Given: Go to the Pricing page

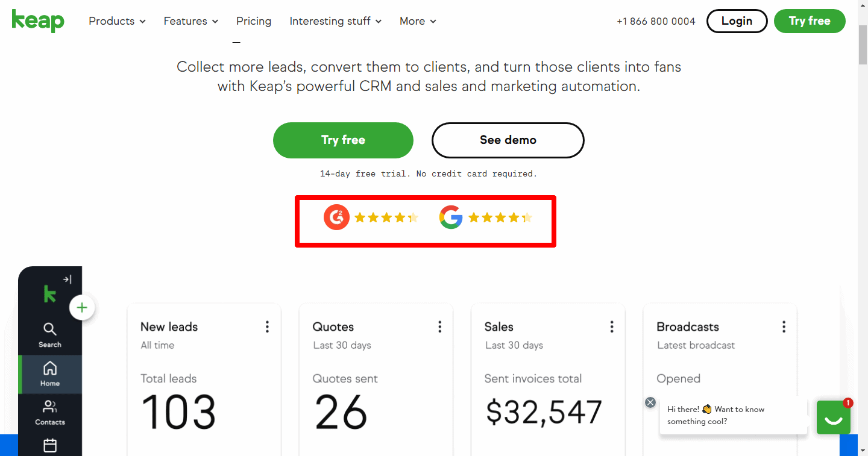Looking at the screenshot, I should click(254, 21).
